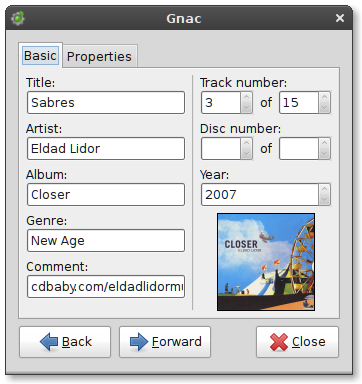Focus the Title field containing Sabres
This screenshot has height=384, width=362.
pyautogui.click(x=106, y=102)
